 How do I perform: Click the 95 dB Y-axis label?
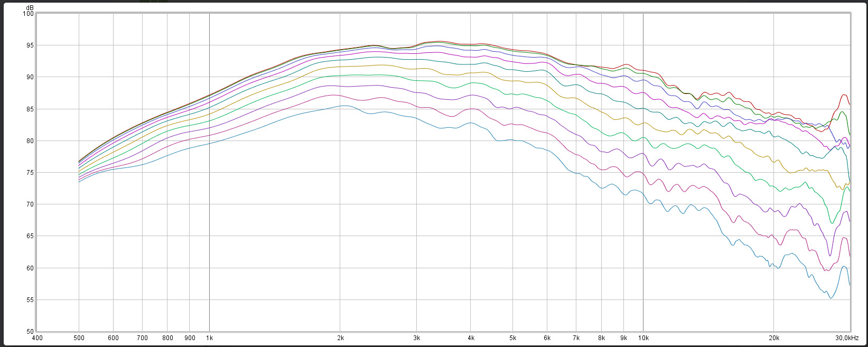click(x=30, y=45)
